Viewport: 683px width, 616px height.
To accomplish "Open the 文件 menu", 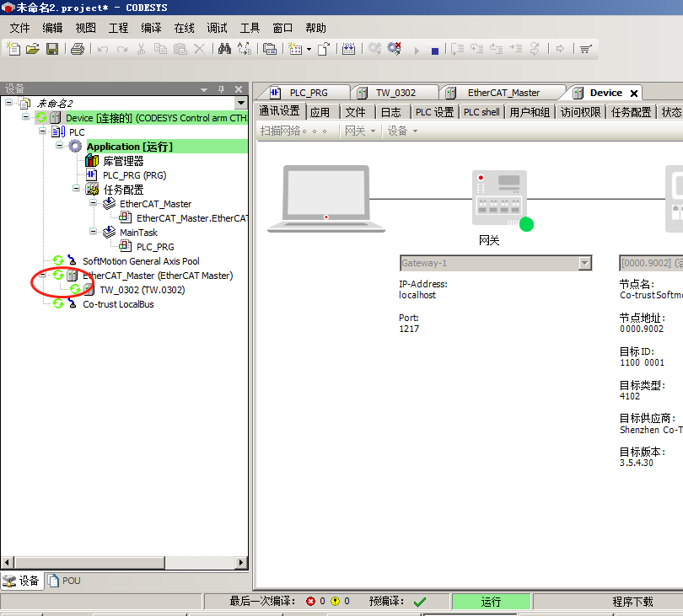I will click(x=20, y=28).
